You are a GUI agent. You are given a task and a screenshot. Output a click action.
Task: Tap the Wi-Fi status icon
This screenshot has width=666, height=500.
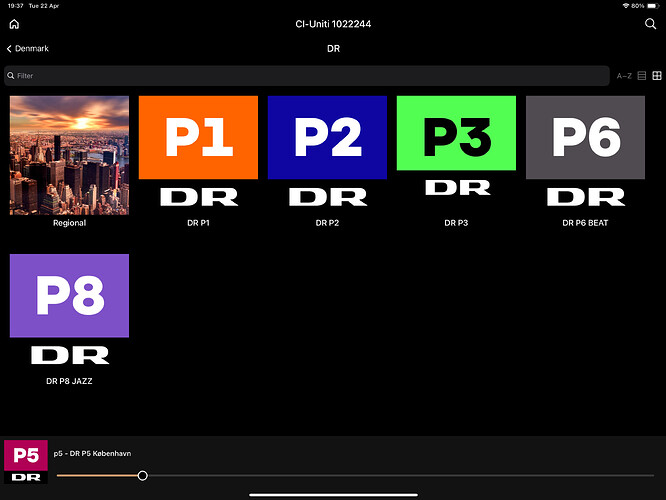tap(625, 5)
